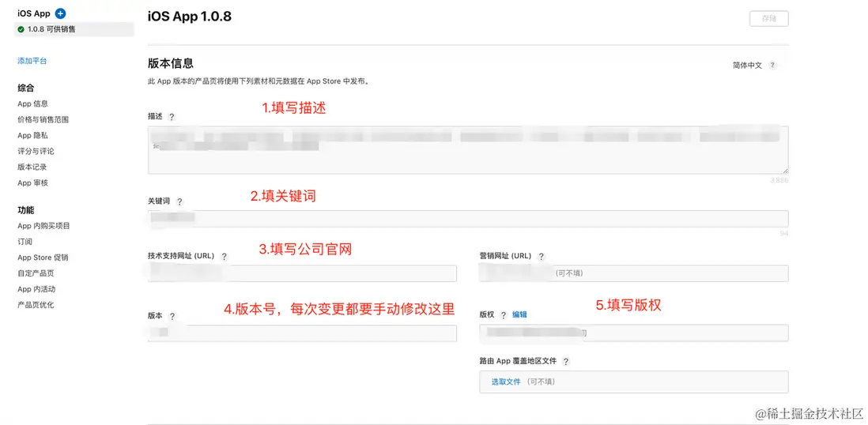Open App 信息 in the sidebar
Viewport: 868px width, 425px height.
pyautogui.click(x=33, y=103)
